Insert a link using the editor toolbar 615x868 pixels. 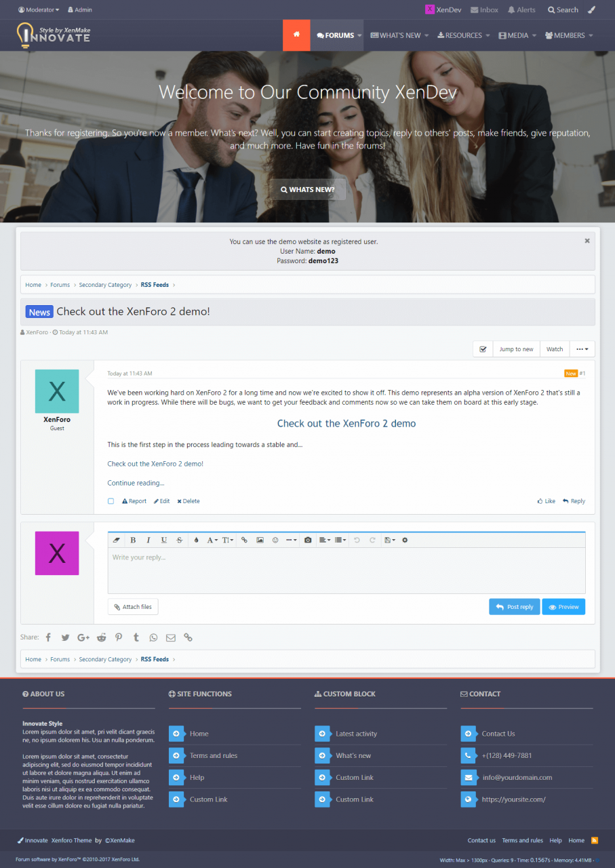(245, 540)
